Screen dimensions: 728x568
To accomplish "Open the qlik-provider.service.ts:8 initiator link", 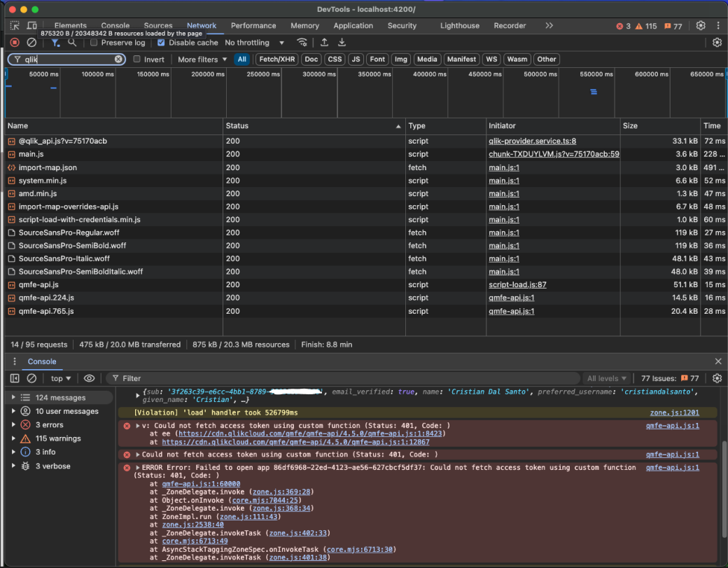I will pos(532,141).
